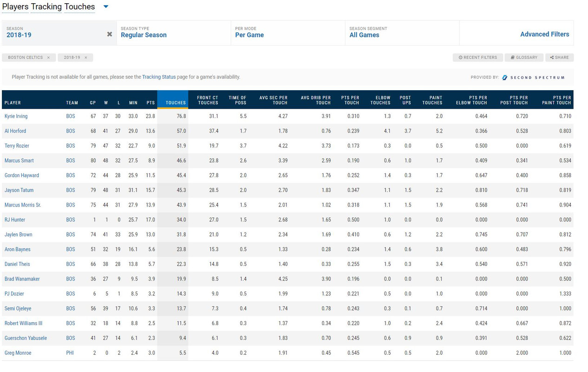Open the Season Type Regular Season dropdown

point(174,33)
